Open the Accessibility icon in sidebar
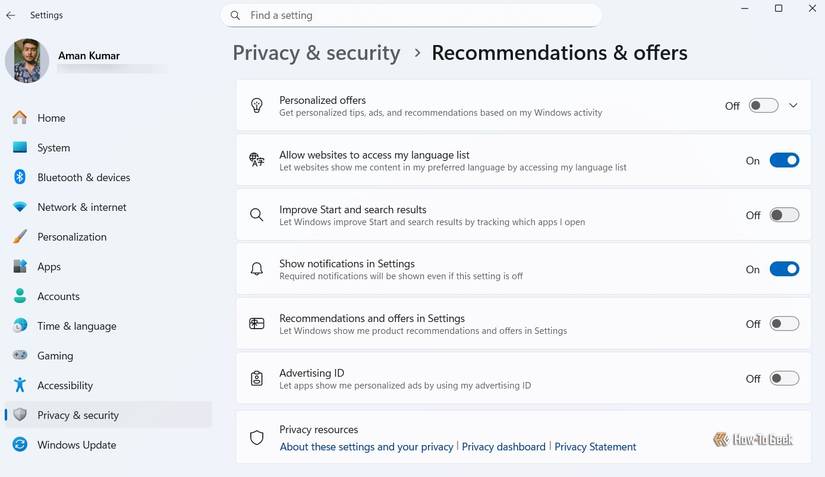 pos(20,385)
